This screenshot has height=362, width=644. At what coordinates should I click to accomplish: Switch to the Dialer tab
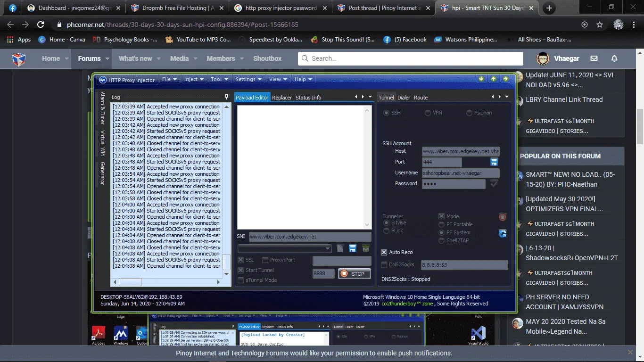tap(404, 98)
